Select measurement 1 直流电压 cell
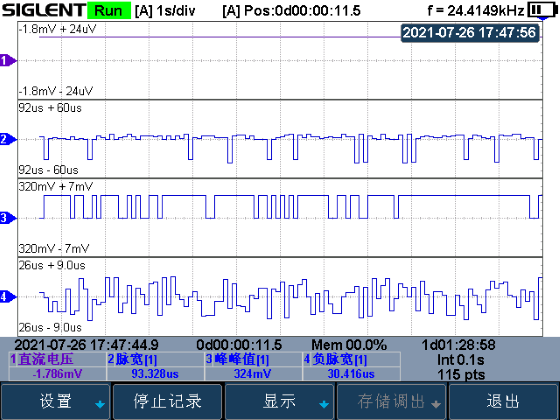This screenshot has width=560, height=420. click(58, 366)
